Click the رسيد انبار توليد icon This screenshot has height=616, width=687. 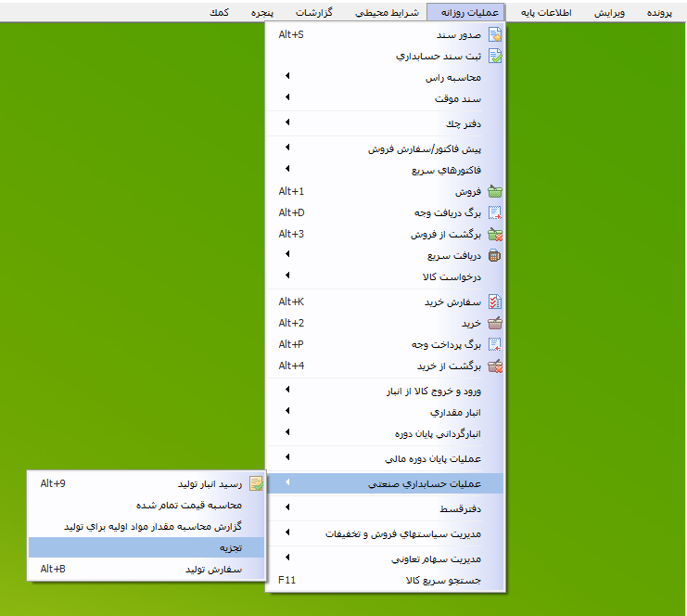[x=256, y=483]
